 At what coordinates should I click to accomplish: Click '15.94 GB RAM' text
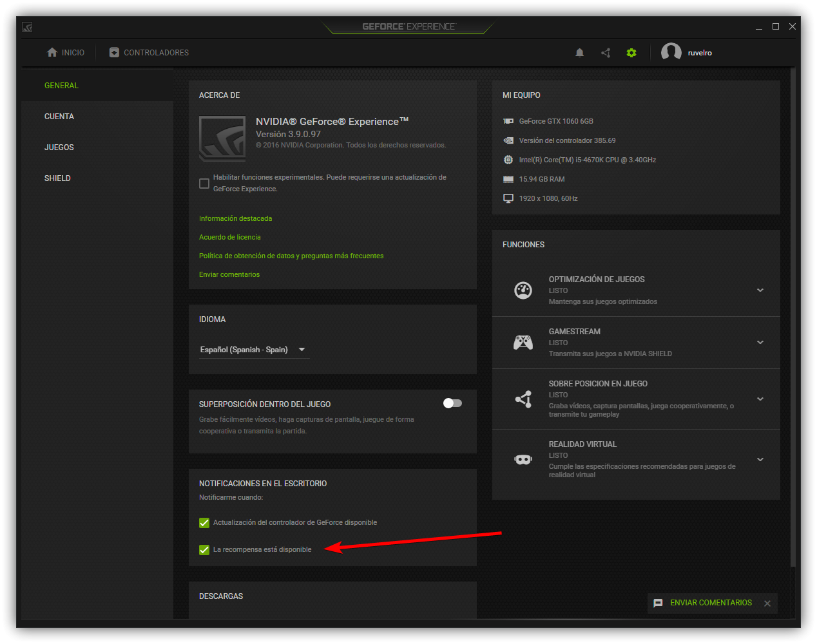(542, 179)
